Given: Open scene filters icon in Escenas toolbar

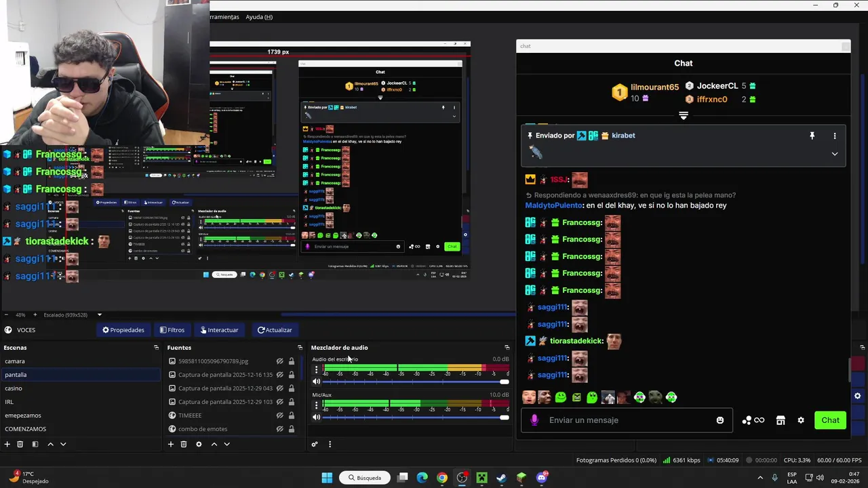Looking at the screenshot, I should coord(35,444).
